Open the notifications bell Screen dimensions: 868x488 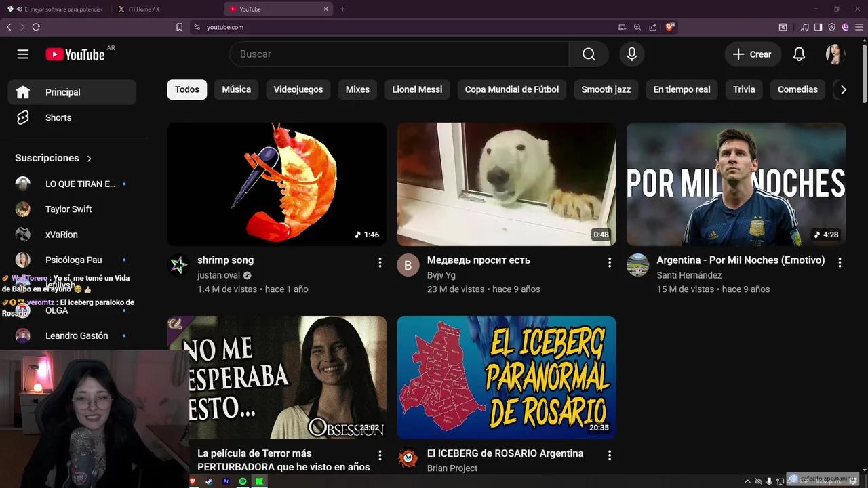(x=799, y=54)
